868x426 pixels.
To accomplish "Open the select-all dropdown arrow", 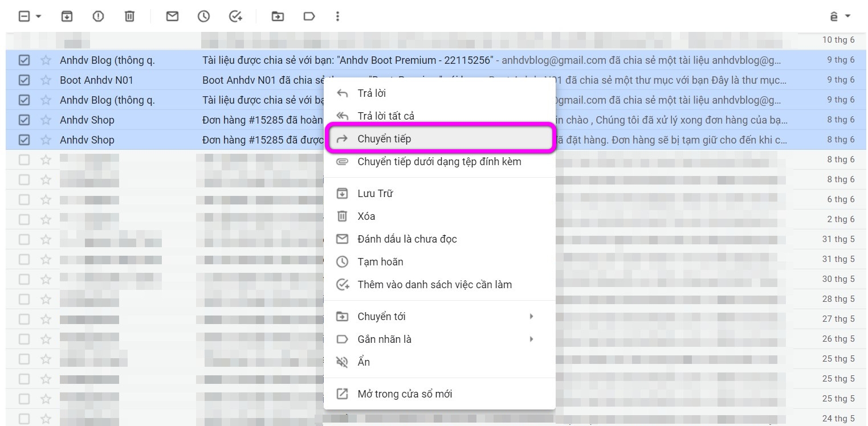I will 38,17.
